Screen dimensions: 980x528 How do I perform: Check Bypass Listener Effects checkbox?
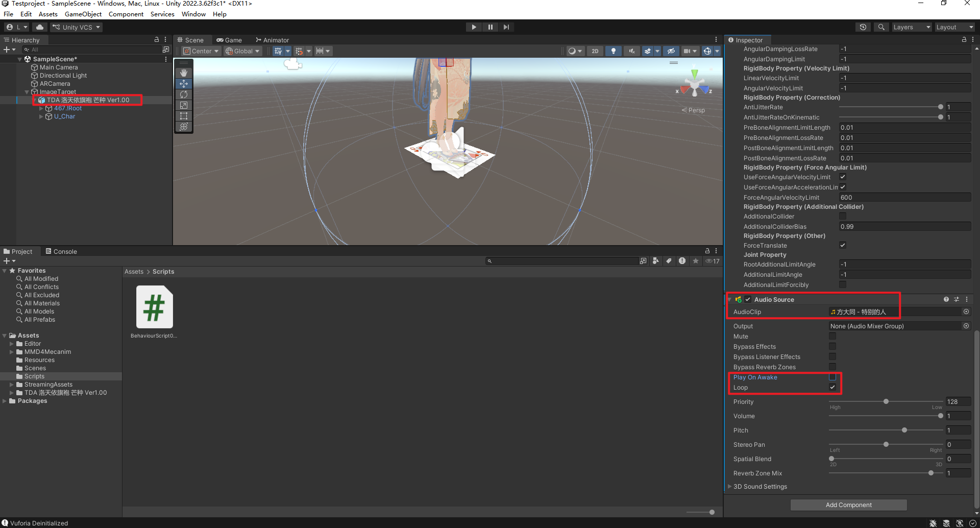coord(832,357)
